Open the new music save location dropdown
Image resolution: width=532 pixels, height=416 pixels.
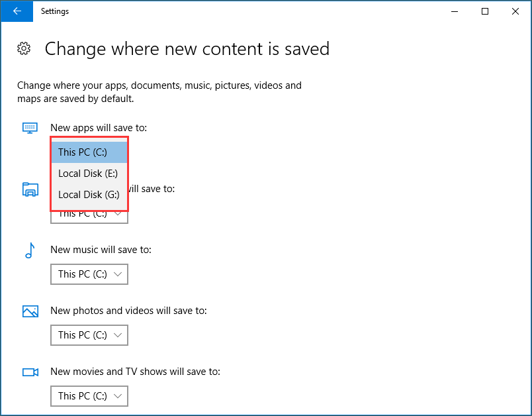[x=89, y=274]
